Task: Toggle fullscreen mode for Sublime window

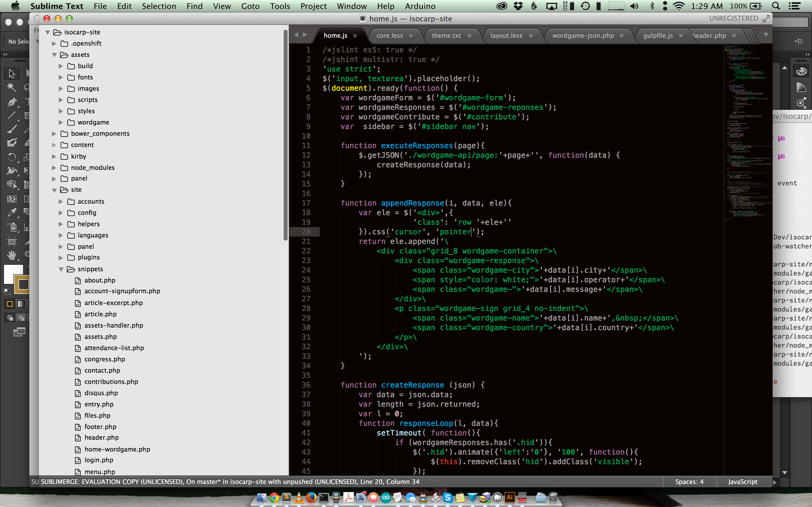Action: [766, 19]
